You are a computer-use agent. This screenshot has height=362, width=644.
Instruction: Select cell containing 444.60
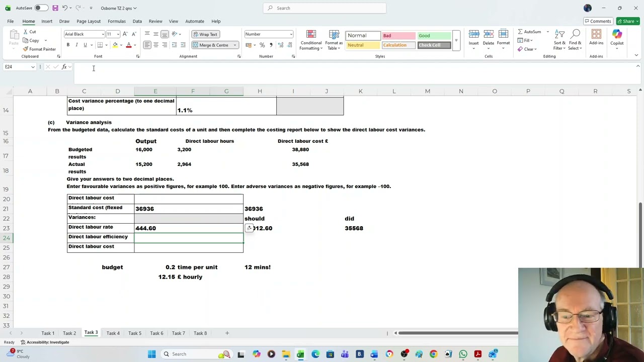189,228
